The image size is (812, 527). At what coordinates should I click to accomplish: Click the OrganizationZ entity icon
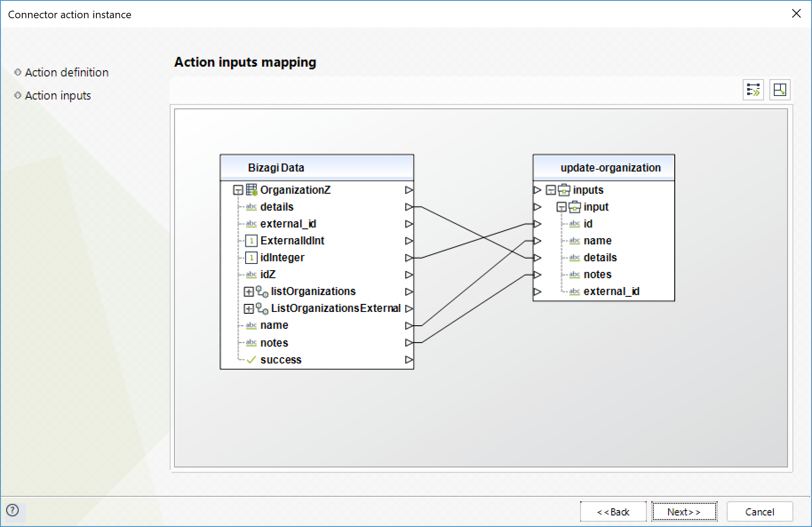(x=251, y=190)
